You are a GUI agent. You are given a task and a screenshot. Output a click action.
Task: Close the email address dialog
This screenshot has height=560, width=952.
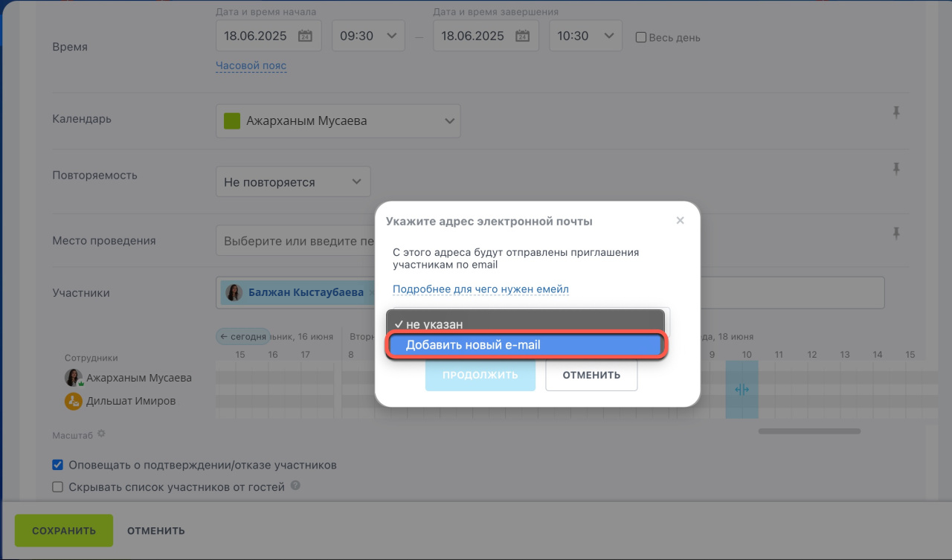click(x=680, y=221)
